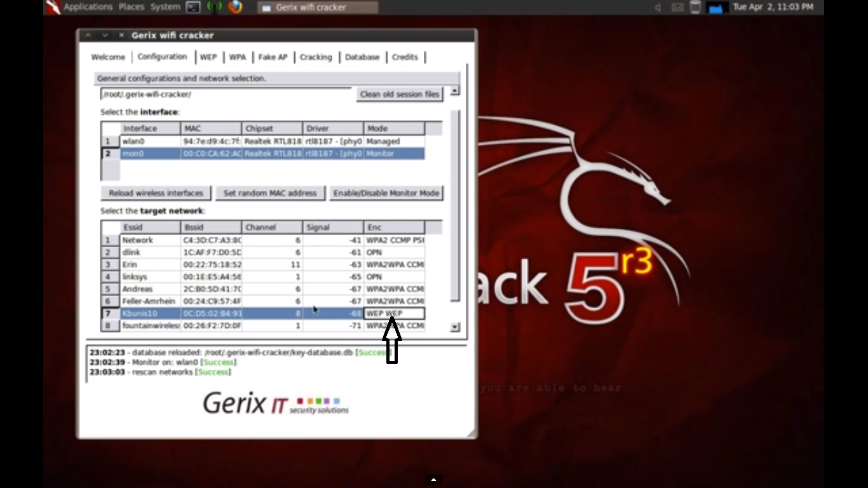Sort networks by Enc column header
Image resolution: width=868 pixels, height=488 pixels.
[x=394, y=227]
